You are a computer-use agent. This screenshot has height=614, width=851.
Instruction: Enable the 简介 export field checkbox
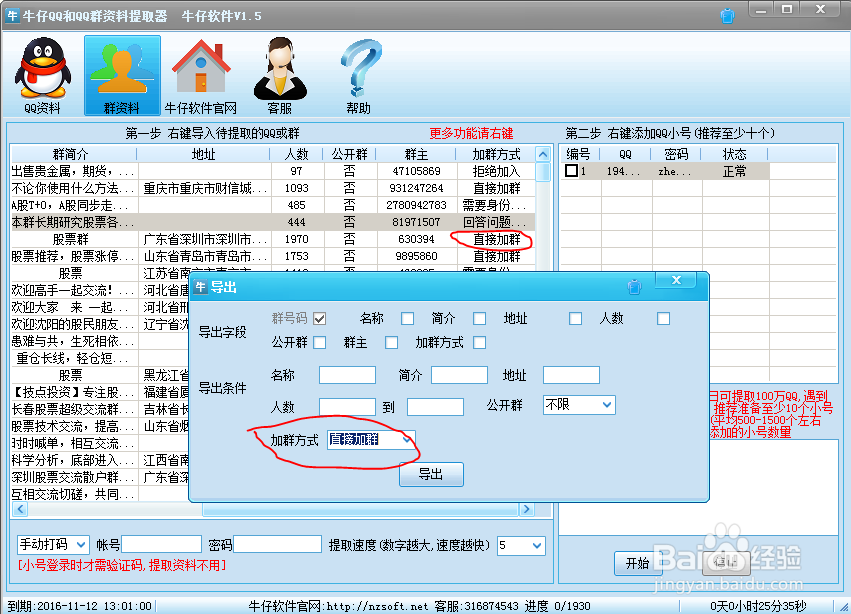(x=479, y=319)
